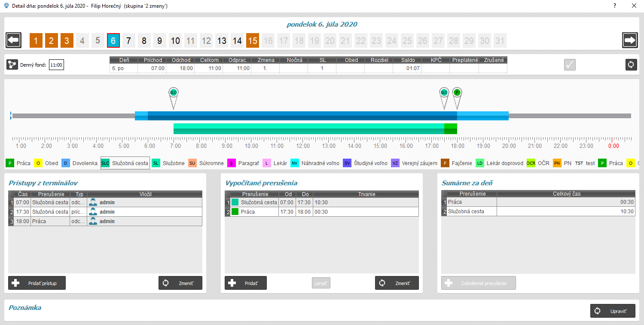Select the yellow Obed legend icon

coord(38,163)
